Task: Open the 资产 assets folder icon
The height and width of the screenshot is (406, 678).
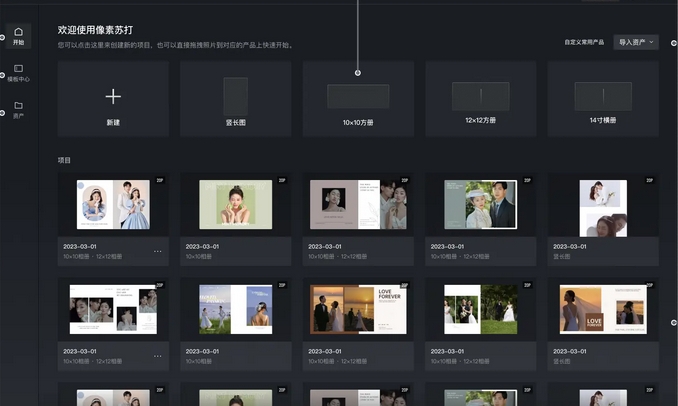Action: (18, 109)
